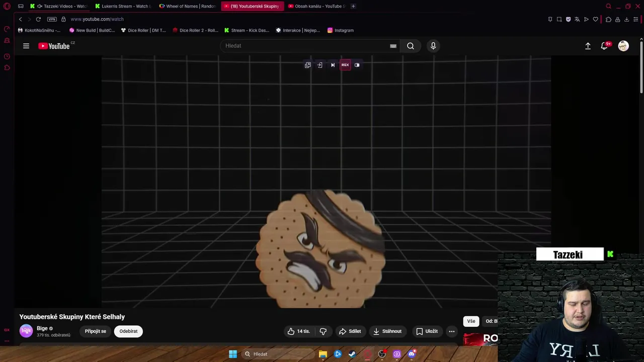This screenshot has height=362, width=644.
Task: Click the taskbar Hledat search box
Action: pos(278,354)
